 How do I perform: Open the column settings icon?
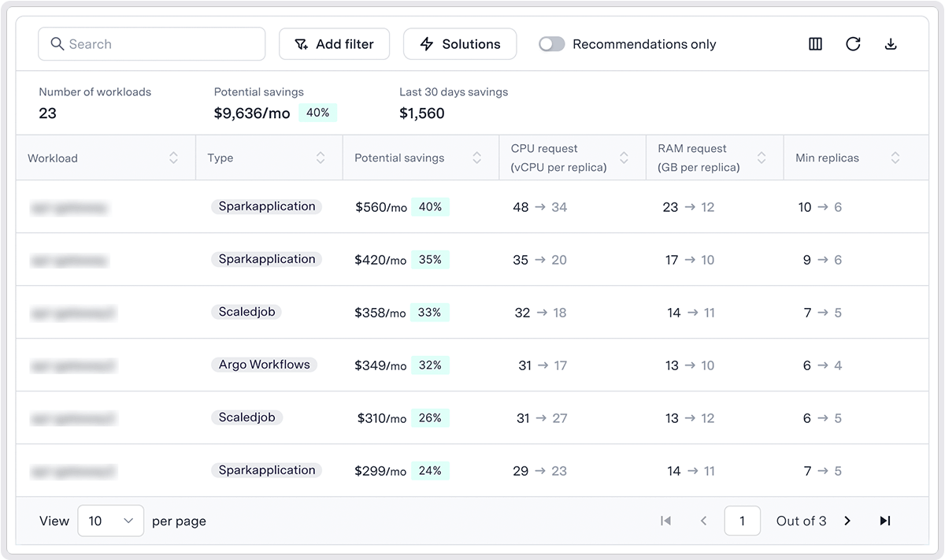[815, 44]
